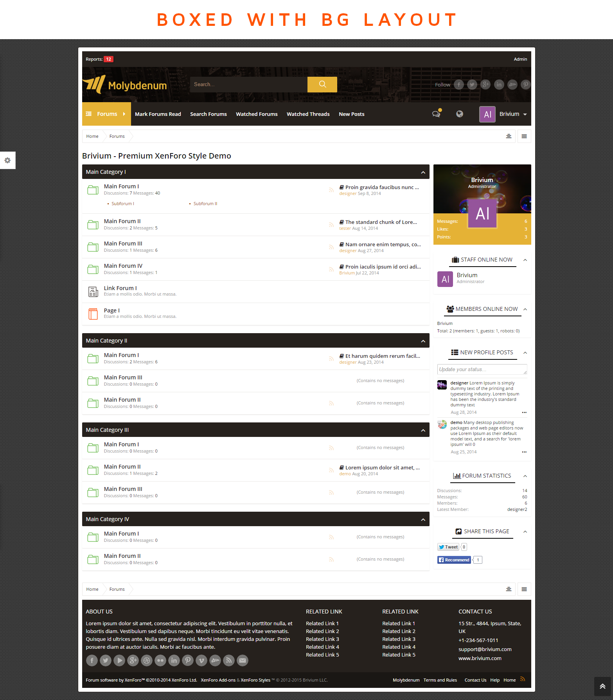This screenshot has height=700, width=613.
Task: Open the Molybdenum logo
Action: (x=125, y=84)
